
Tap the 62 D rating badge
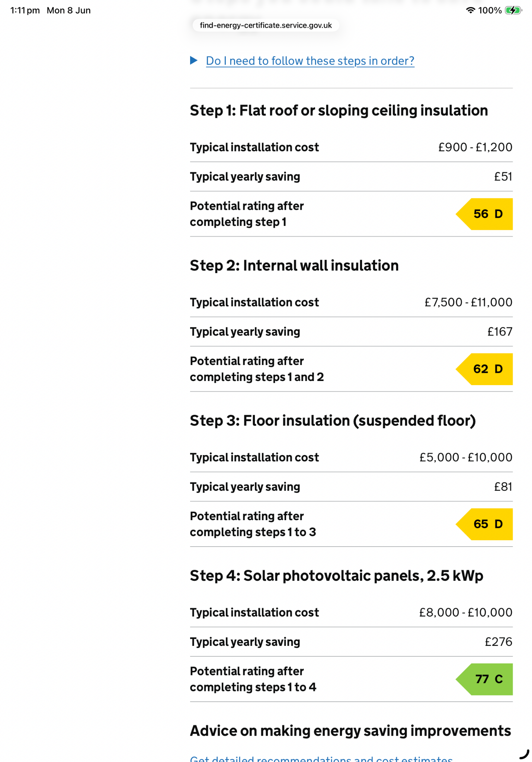[x=484, y=369]
